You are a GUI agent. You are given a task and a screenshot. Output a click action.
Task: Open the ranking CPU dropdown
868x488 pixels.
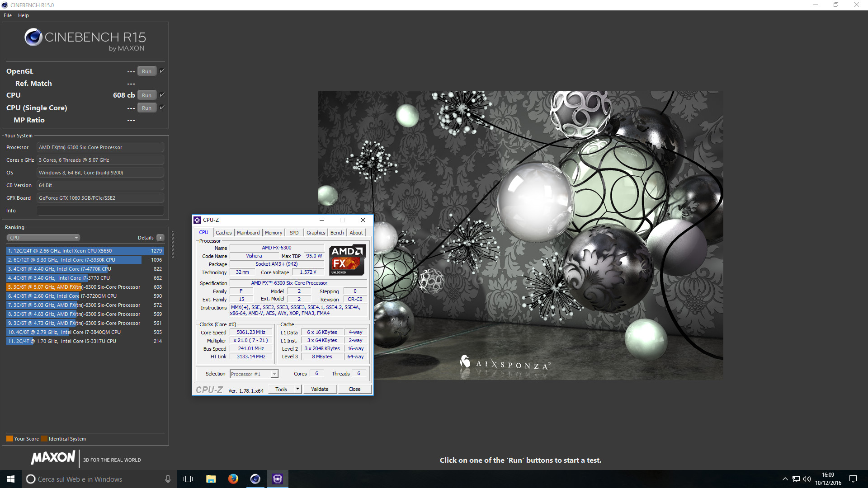pos(43,238)
